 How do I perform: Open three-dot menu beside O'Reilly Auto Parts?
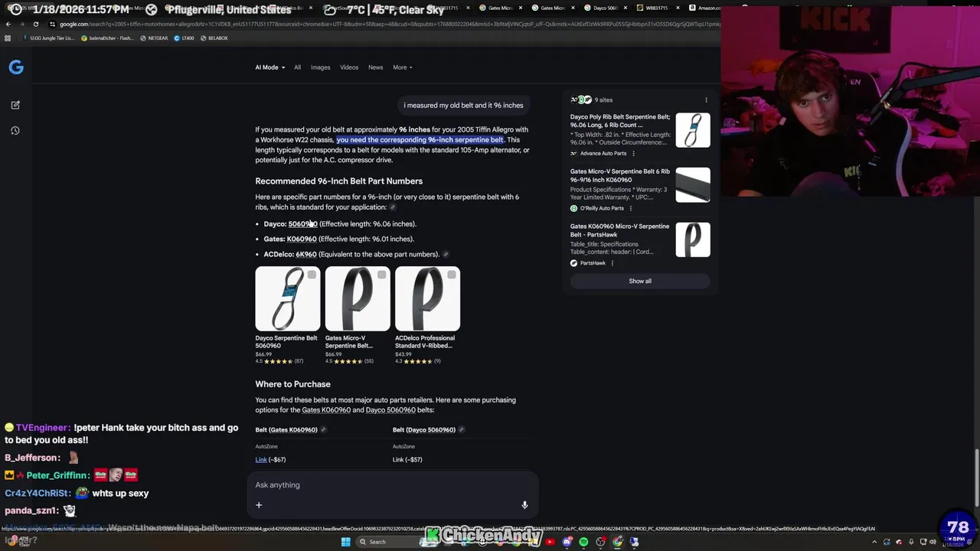(x=630, y=208)
